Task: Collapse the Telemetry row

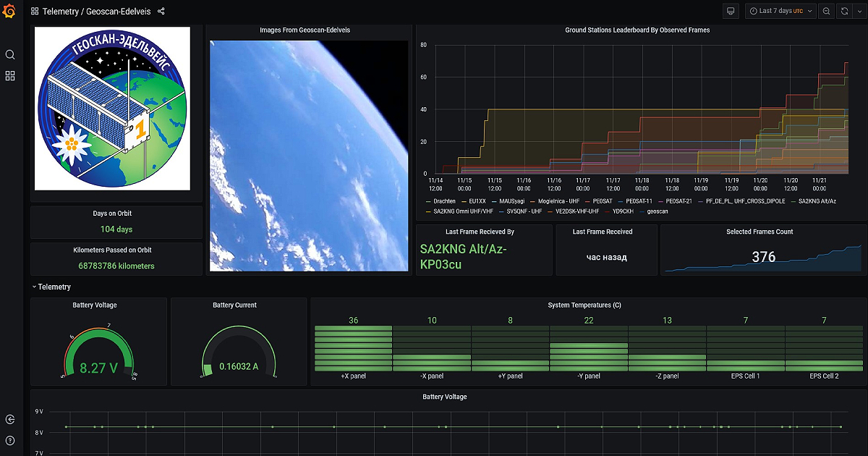Action: (x=51, y=287)
